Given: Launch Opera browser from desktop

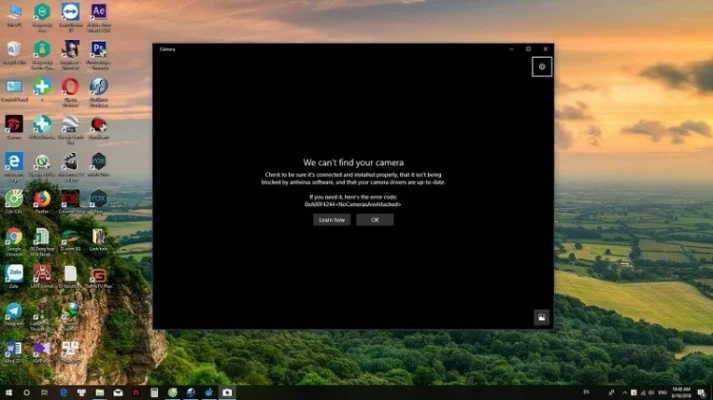Looking at the screenshot, I should click(70, 87).
